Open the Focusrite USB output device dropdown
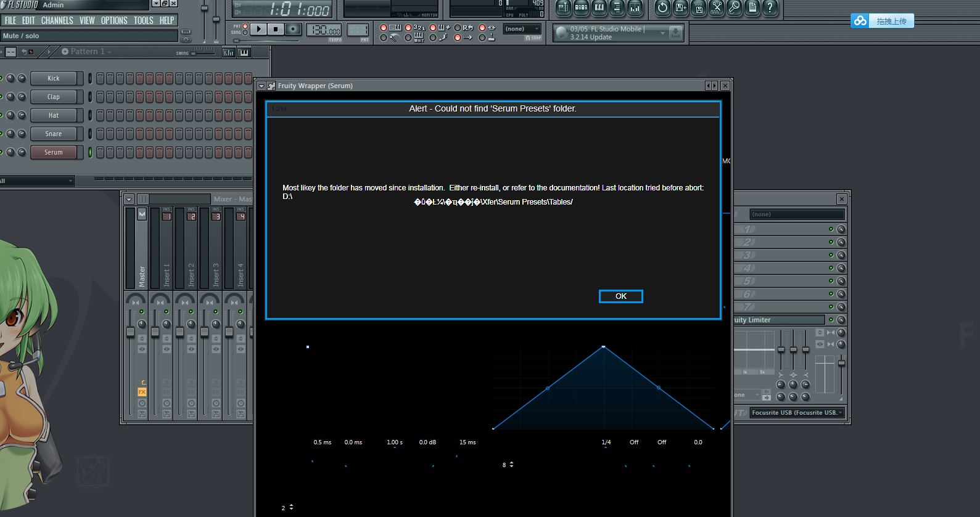This screenshot has width=980, height=517. coord(797,413)
